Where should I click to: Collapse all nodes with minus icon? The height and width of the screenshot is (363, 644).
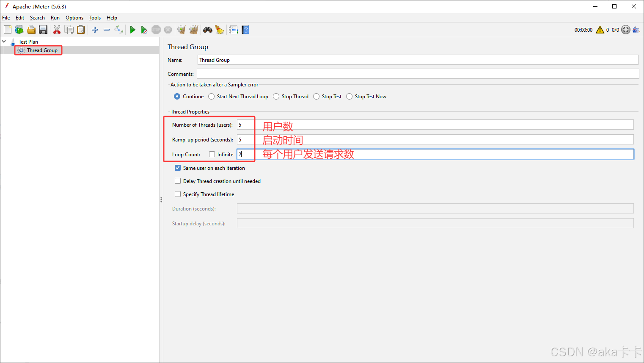[107, 30]
